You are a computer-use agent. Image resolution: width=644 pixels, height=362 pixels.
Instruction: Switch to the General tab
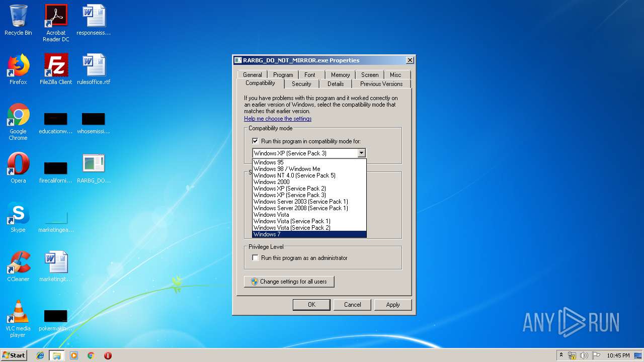tap(253, 75)
